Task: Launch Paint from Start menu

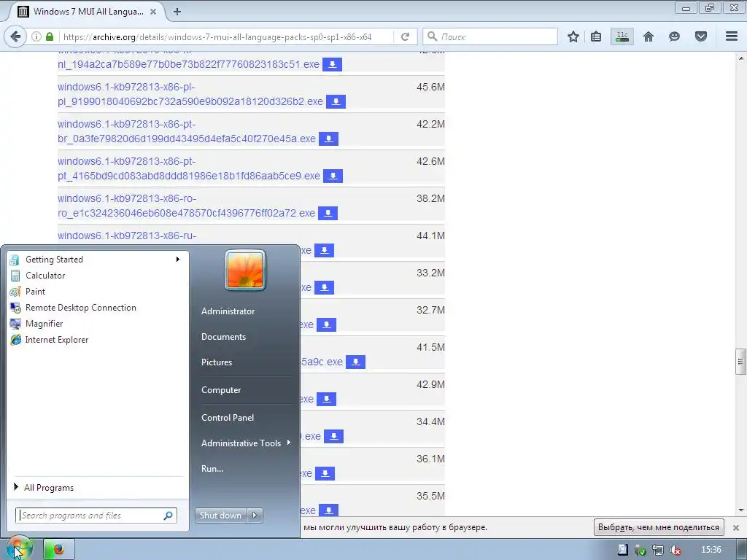Action: (x=35, y=292)
